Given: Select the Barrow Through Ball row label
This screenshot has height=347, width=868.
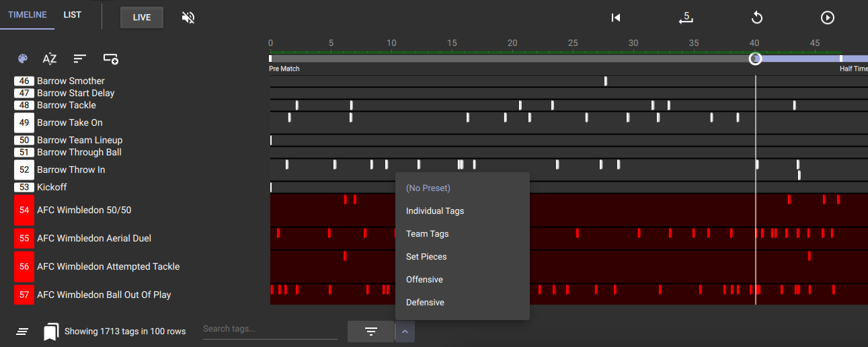Looking at the screenshot, I should pos(79,152).
